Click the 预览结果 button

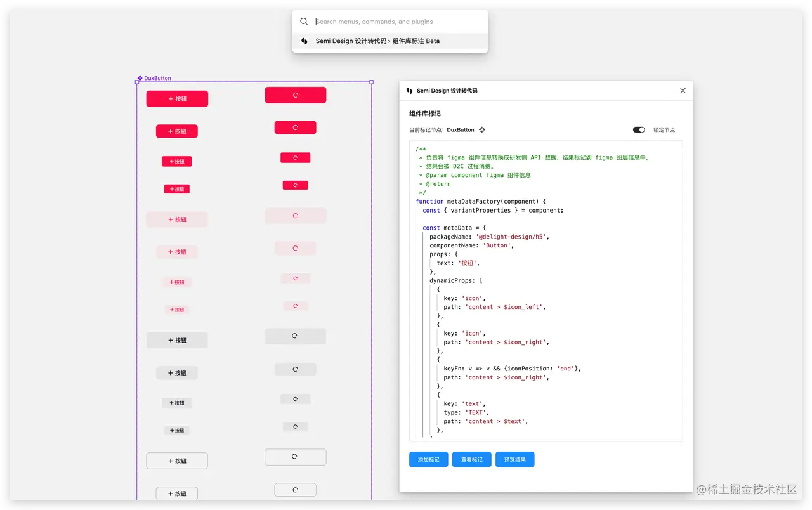click(x=515, y=459)
